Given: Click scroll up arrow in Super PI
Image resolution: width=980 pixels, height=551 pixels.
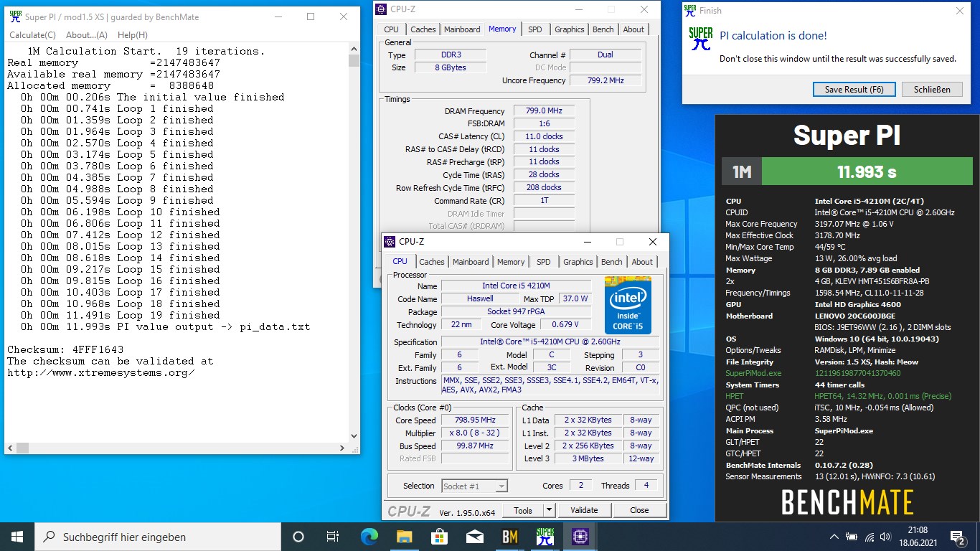Looking at the screenshot, I should tap(354, 49).
